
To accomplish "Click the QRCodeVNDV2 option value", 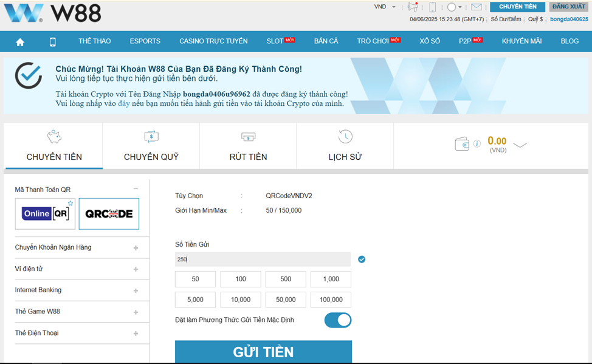I will pos(289,196).
